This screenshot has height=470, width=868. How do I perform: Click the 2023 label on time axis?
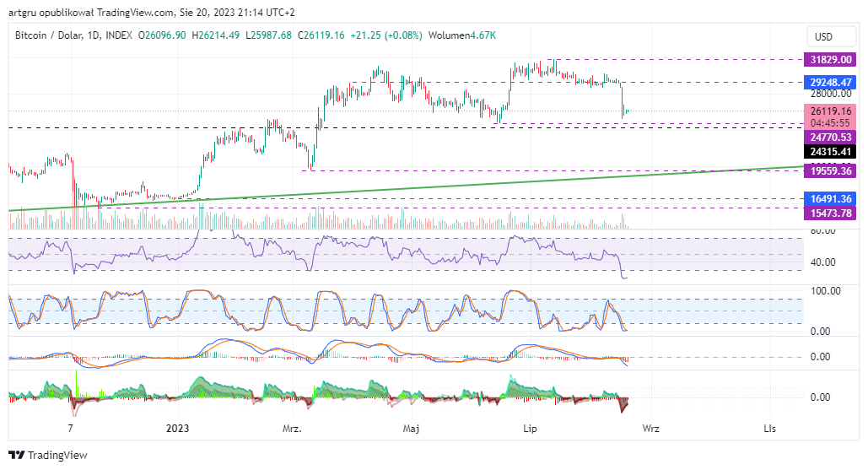[x=177, y=429]
